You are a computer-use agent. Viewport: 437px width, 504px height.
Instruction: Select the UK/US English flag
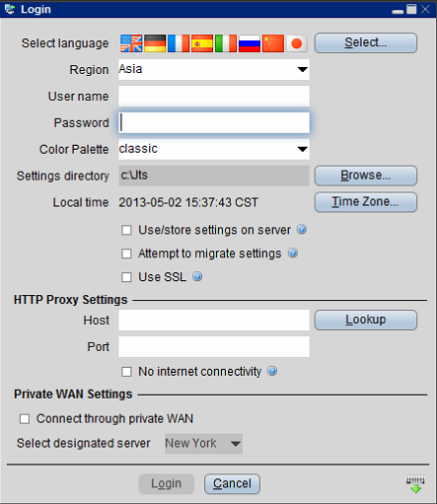tap(131, 43)
